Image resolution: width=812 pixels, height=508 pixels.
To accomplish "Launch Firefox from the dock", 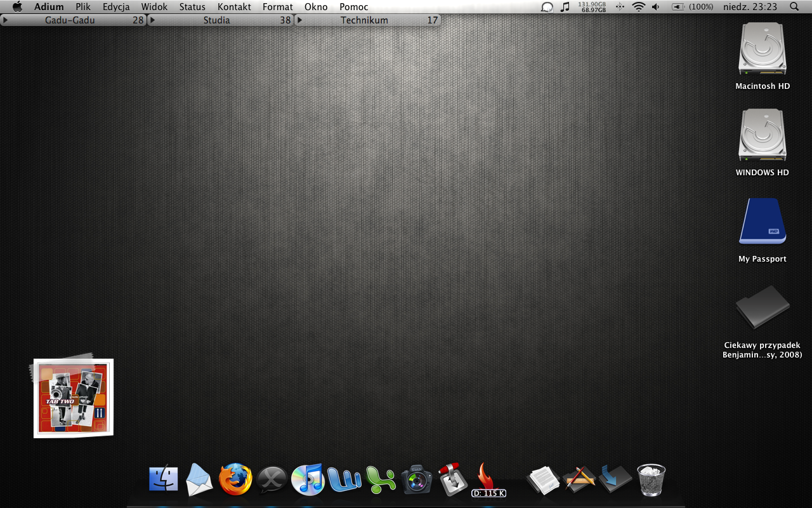I will (235, 479).
